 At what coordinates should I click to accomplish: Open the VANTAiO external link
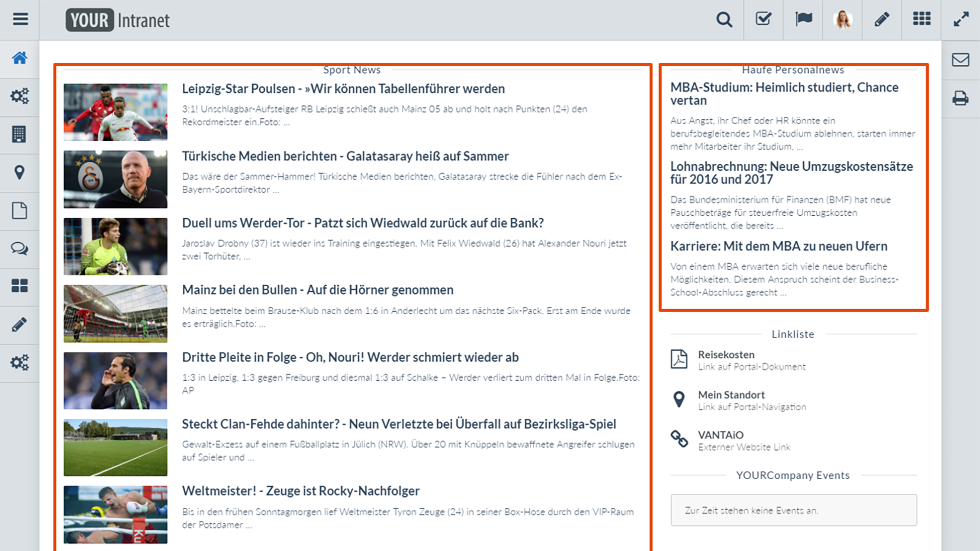(x=721, y=435)
